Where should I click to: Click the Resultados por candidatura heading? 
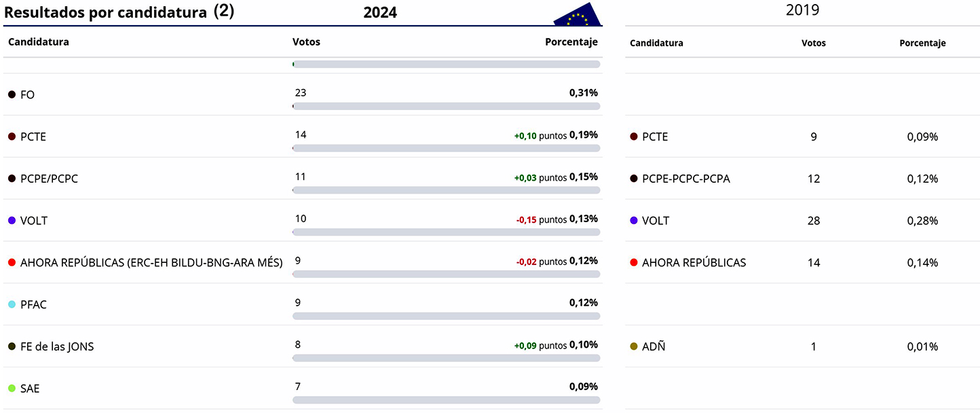(x=105, y=12)
